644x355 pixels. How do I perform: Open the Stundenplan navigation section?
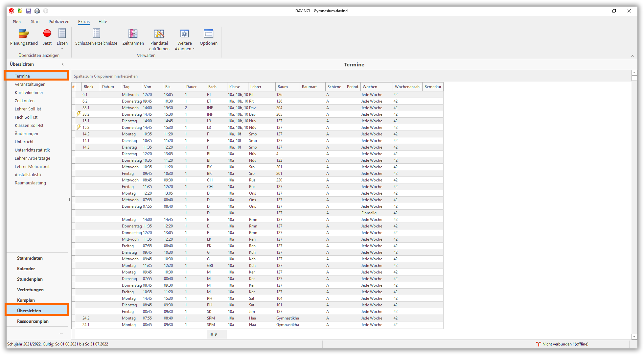pyautogui.click(x=30, y=279)
